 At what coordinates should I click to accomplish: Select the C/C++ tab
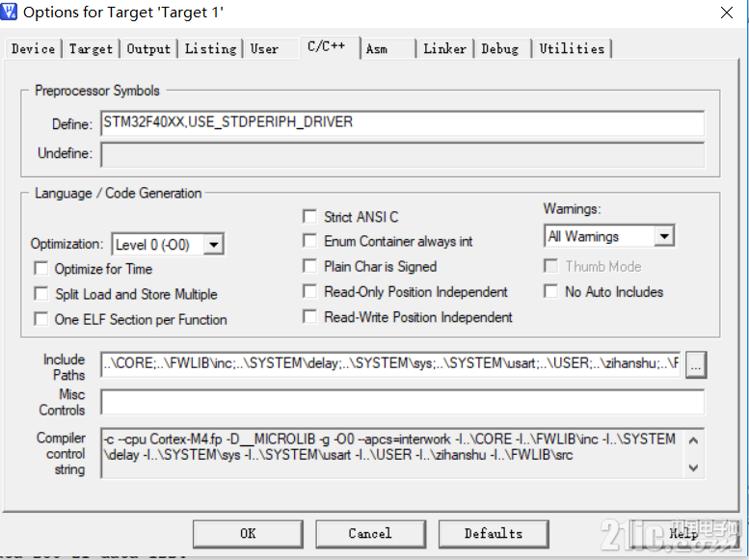330,47
